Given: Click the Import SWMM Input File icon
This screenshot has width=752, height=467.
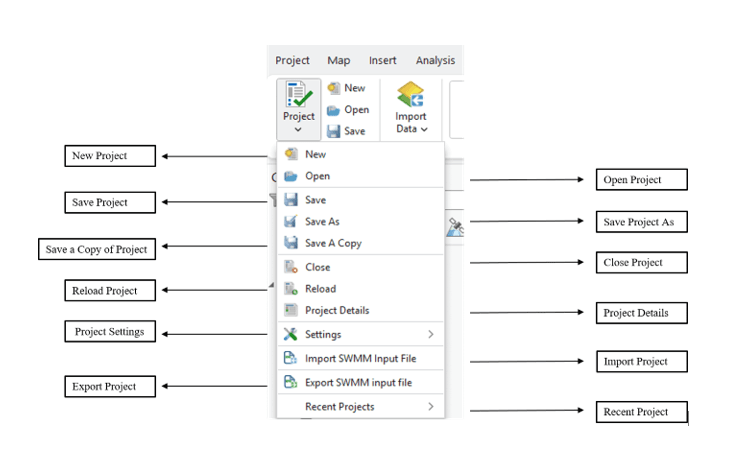Looking at the screenshot, I should coord(291,358).
